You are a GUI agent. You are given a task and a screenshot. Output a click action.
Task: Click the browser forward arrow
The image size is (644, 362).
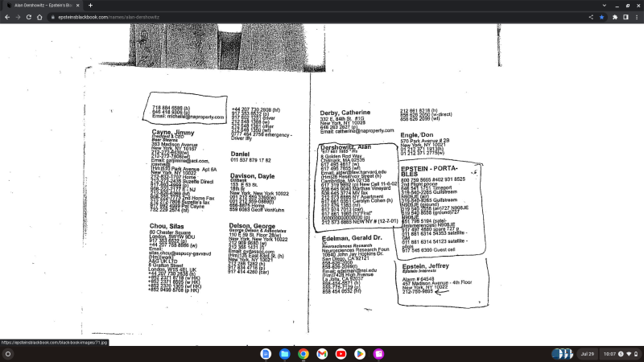[18, 17]
